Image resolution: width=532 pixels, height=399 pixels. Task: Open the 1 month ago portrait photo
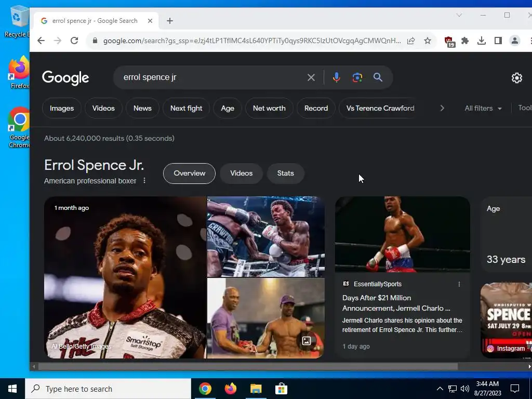point(125,277)
